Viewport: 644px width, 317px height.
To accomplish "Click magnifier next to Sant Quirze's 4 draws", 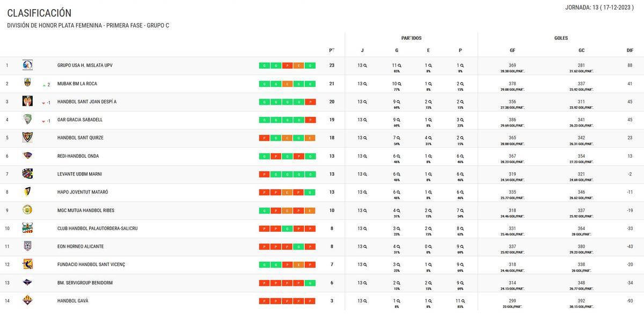I will click(431, 138).
